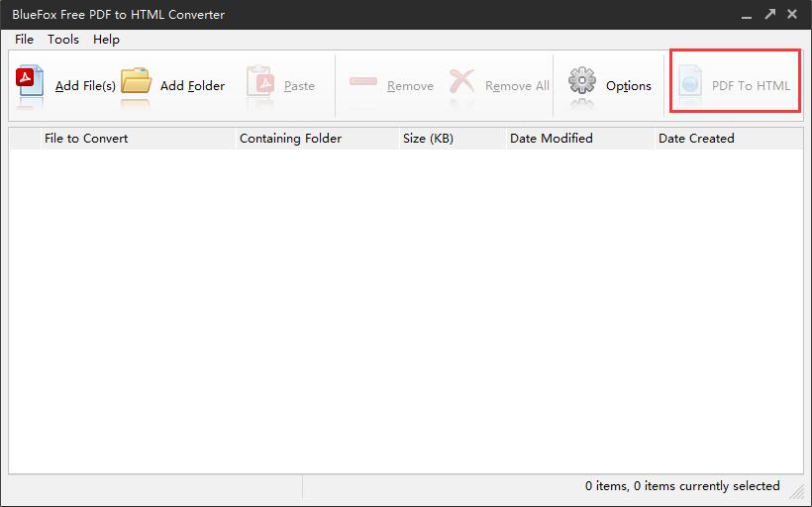Click the Remove minus icon
The height and width of the screenshot is (507, 812).
tap(363, 81)
